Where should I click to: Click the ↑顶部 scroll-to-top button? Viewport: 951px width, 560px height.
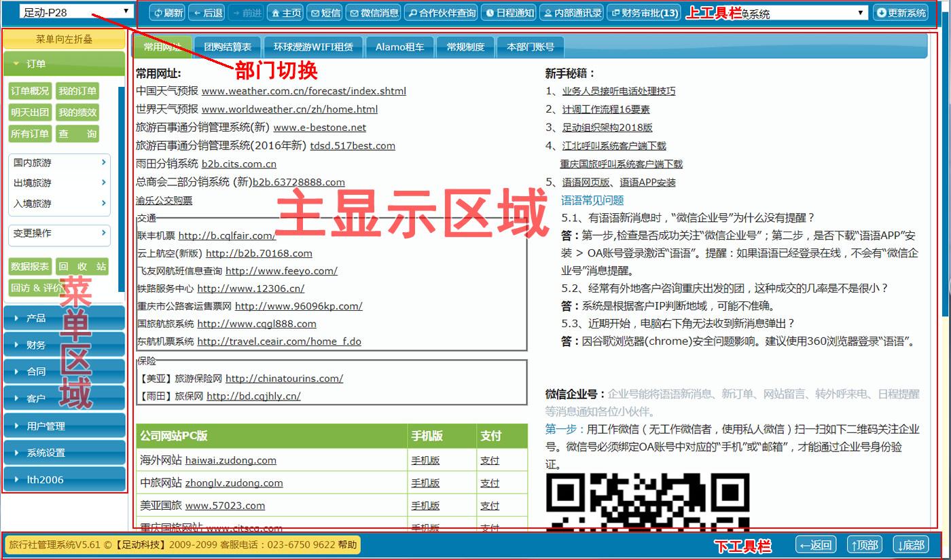pos(864,544)
